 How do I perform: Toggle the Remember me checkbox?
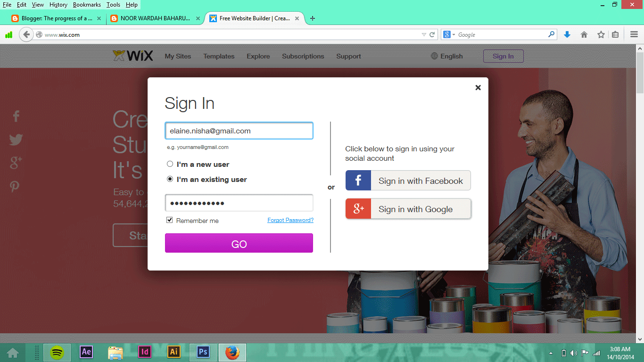pyautogui.click(x=170, y=220)
